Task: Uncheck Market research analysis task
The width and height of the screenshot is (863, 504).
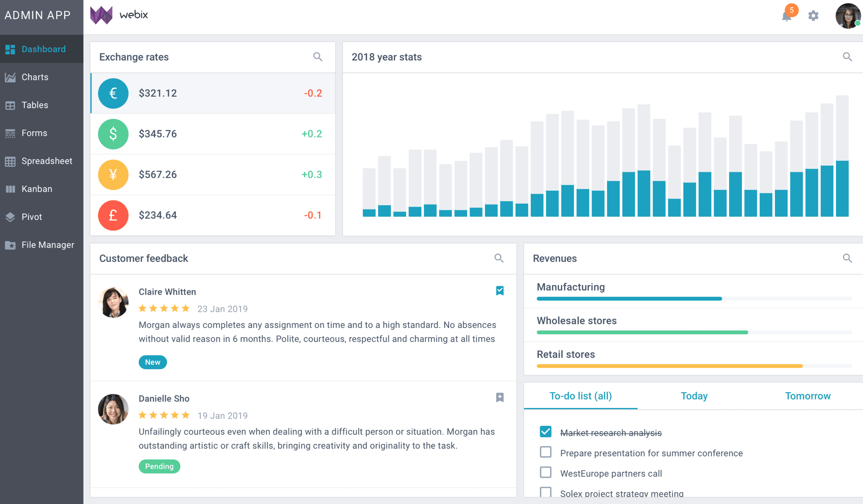Action: pos(546,432)
